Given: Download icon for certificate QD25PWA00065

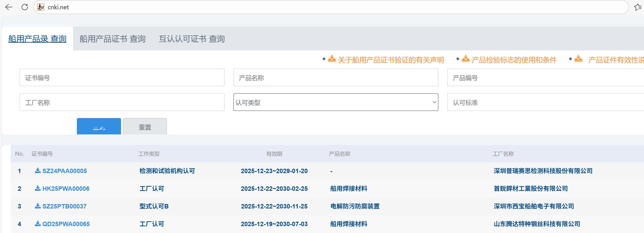Looking at the screenshot, I should (38, 224).
